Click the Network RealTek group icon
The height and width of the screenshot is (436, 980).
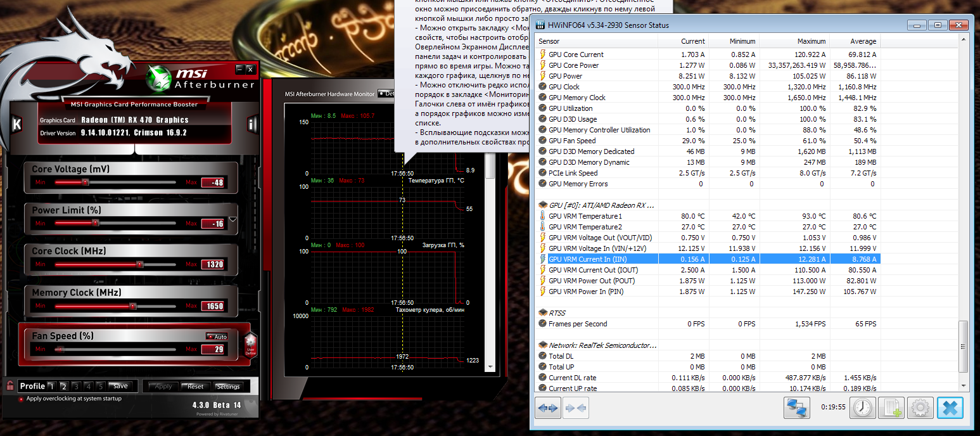(x=542, y=345)
